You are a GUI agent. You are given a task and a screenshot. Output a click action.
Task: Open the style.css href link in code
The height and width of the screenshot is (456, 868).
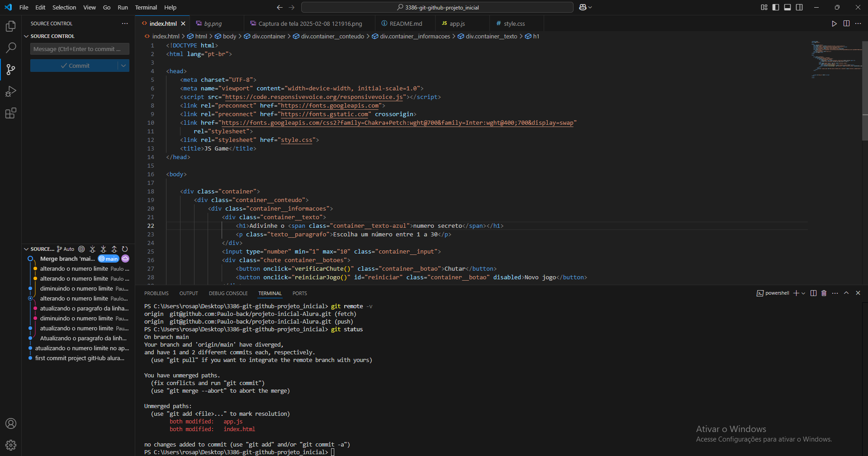point(297,140)
